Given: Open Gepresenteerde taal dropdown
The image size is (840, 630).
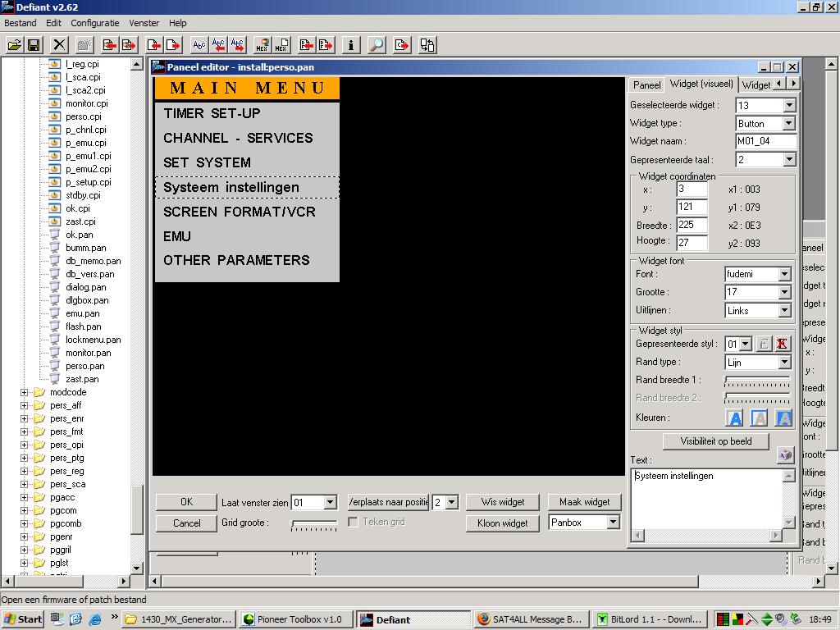Looking at the screenshot, I should point(789,160).
